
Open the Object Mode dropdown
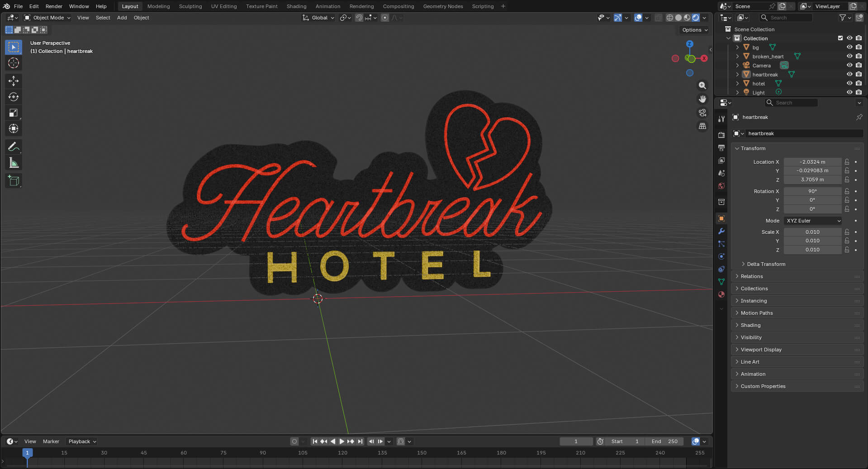(x=47, y=18)
